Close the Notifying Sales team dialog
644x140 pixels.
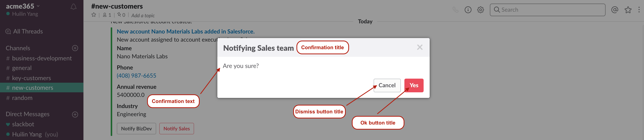tap(420, 47)
